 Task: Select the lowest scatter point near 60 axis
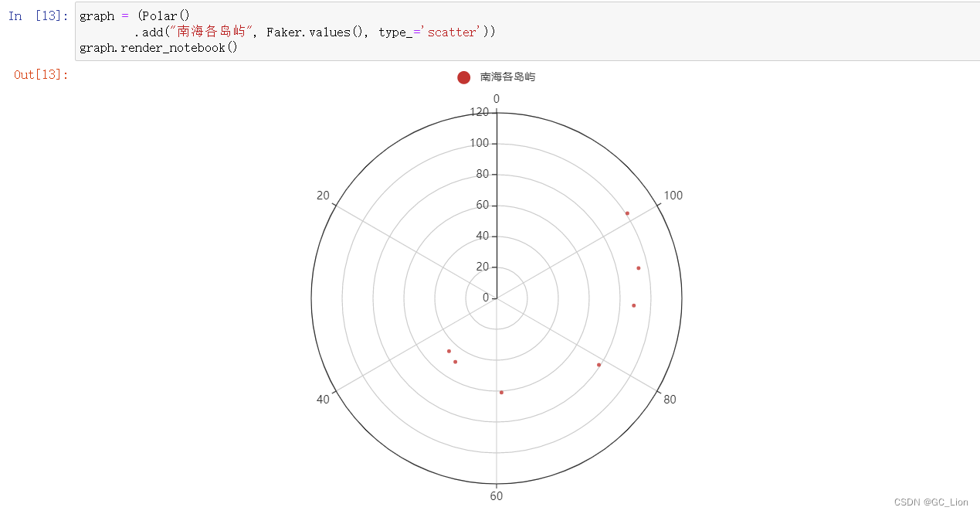pyautogui.click(x=502, y=392)
